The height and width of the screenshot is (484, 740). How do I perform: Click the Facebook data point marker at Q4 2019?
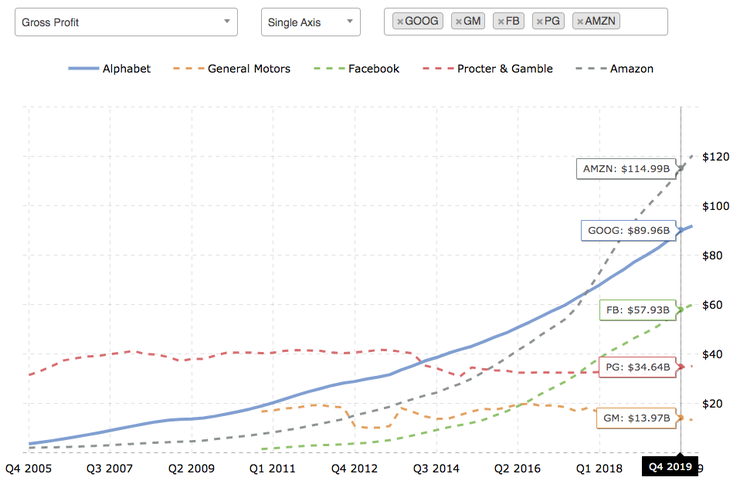click(x=681, y=310)
